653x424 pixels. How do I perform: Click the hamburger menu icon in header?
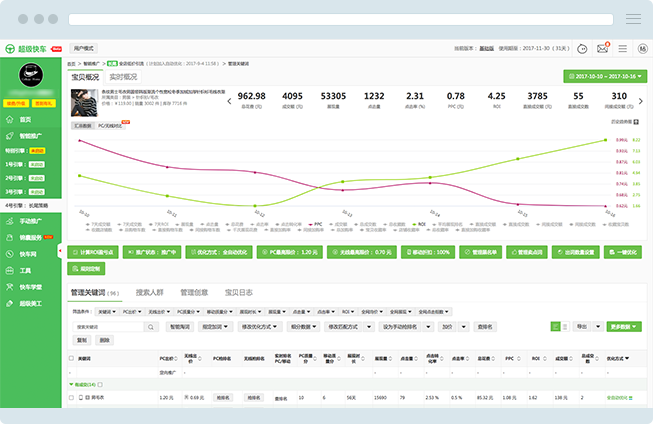pos(622,48)
